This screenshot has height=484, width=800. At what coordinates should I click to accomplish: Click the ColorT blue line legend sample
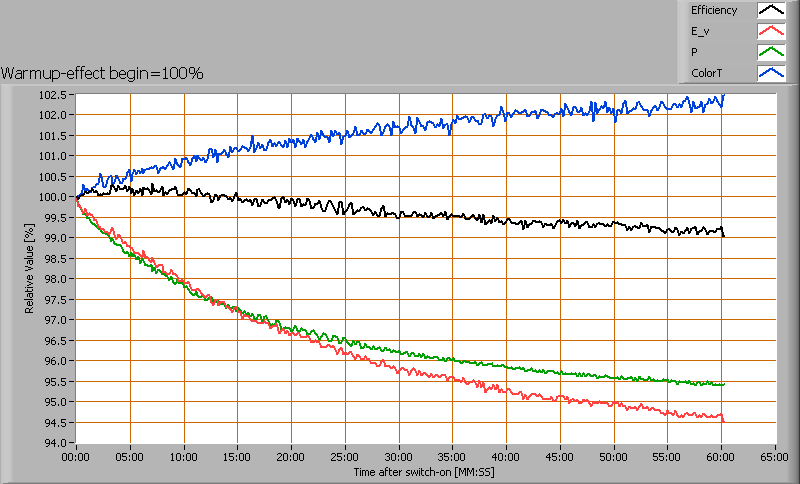point(771,73)
